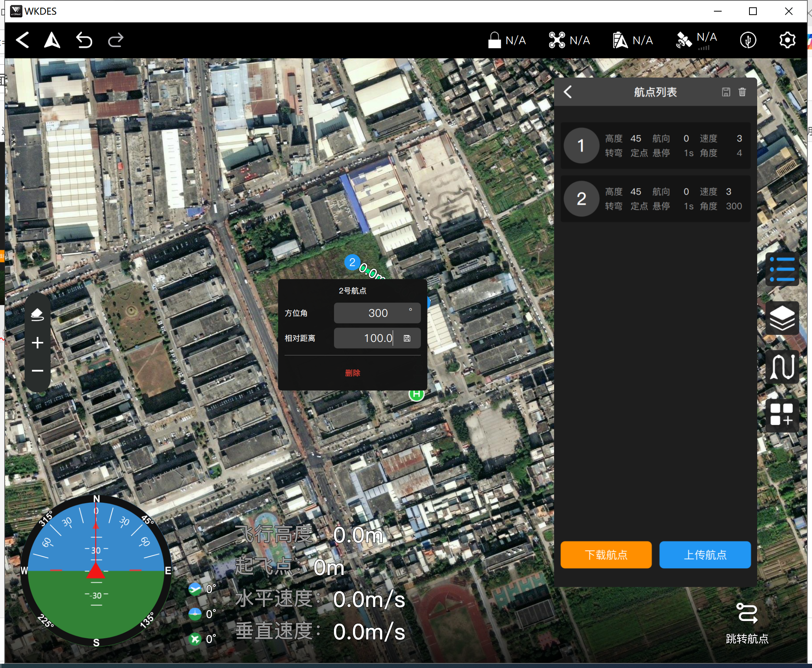812x668 pixels.
Task: Open the map layers icon
Action: point(782,318)
